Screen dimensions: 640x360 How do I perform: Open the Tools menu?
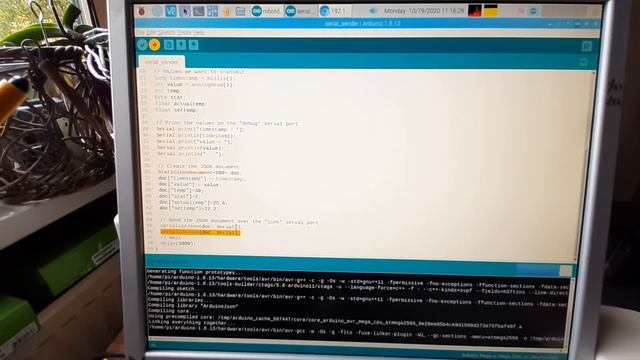point(184,33)
